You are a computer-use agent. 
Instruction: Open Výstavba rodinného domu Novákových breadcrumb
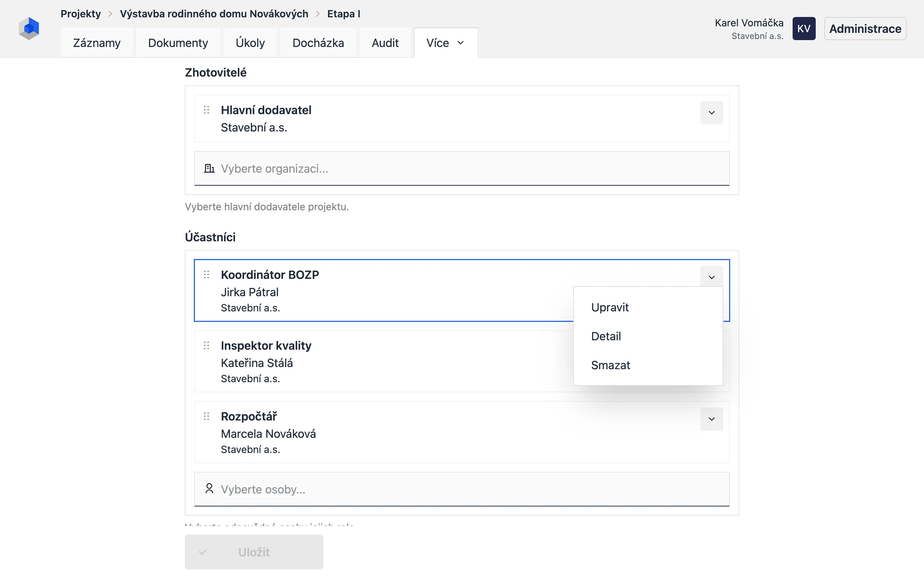point(214,14)
